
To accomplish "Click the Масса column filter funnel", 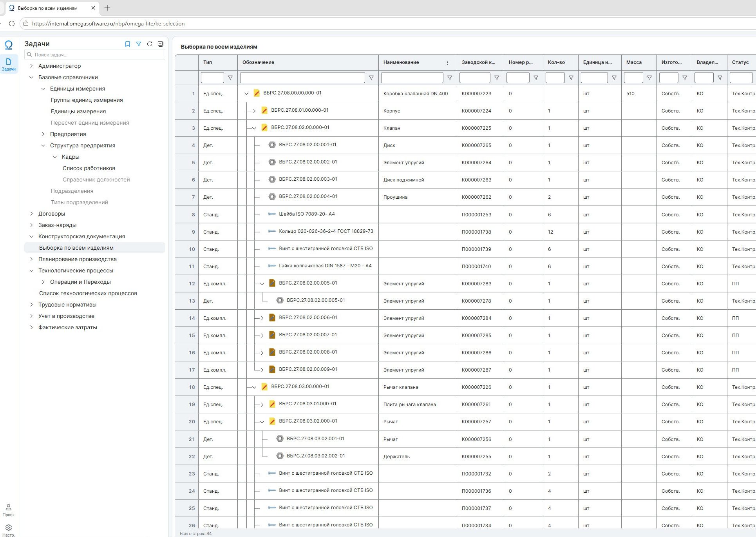I will point(649,78).
